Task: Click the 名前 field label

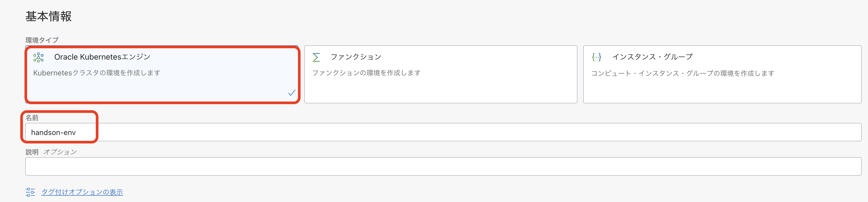Action: (32, 118)
